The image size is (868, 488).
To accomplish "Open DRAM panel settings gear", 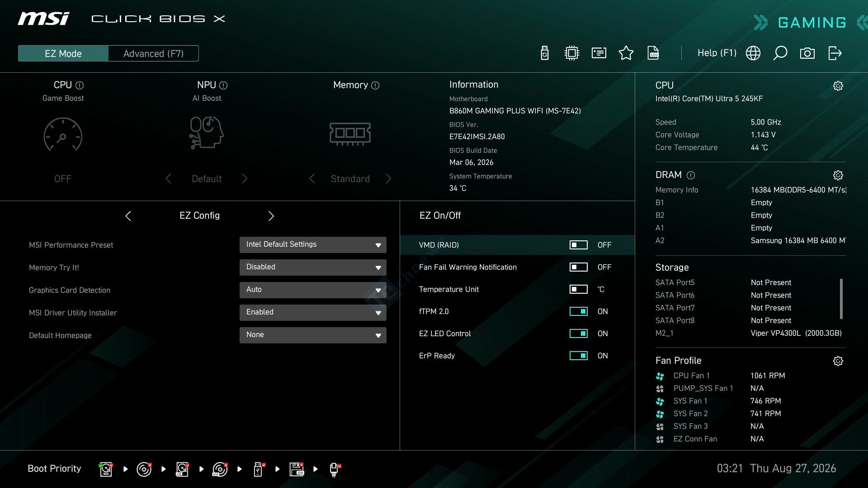I will tap(838, 175).
